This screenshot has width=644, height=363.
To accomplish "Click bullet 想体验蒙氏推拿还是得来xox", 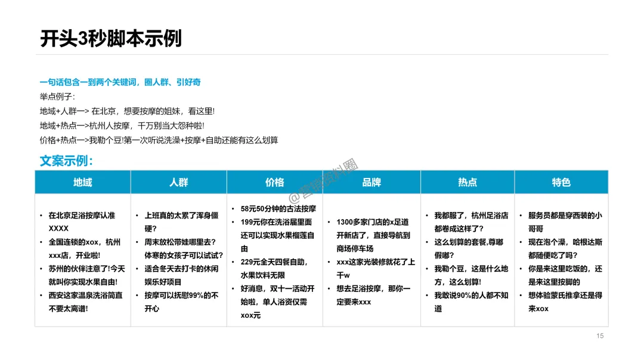I will pyautogui.click(x=565, y=302).
